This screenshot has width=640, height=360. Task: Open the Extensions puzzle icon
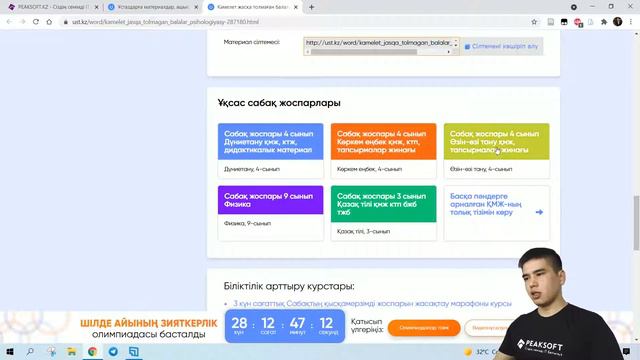tap(604, 22)
